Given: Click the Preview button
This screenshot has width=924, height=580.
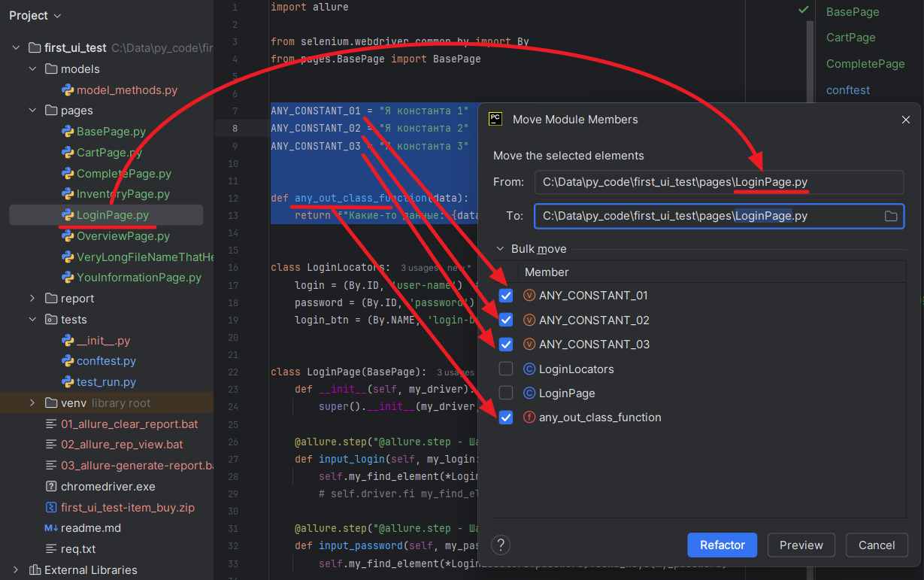Looking at the screenshot, I should click(x=801, y=545).
